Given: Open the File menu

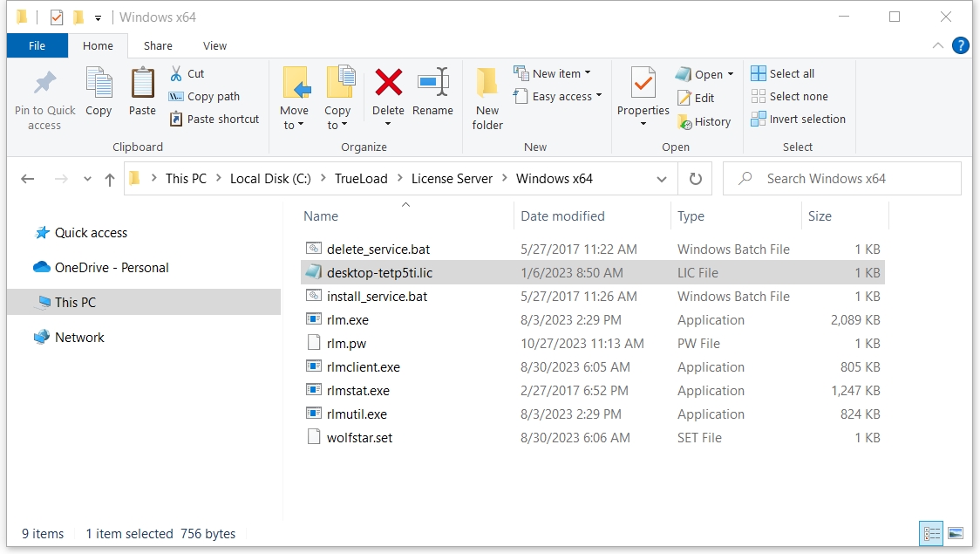Looking at the screenshot, I should (37, 46).
